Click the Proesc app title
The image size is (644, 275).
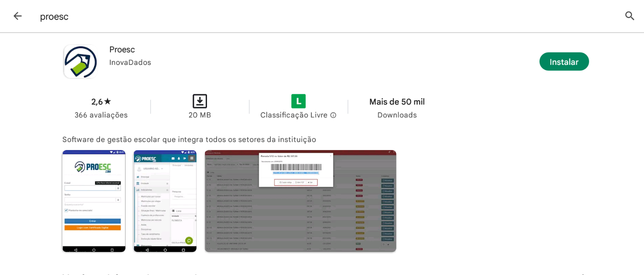pos(122,49)
